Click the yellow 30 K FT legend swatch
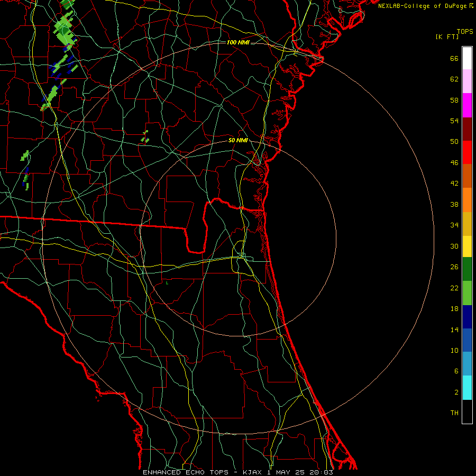476x476 pixels. click(467, 246)
